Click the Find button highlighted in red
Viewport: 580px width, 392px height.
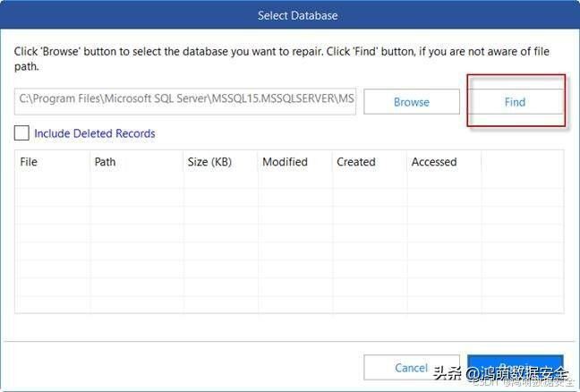click(516, 102)
